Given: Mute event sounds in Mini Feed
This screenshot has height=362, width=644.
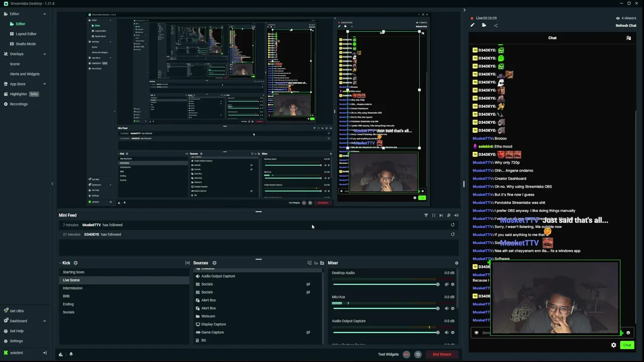Looking at the screenshot, I should point(456,215).
